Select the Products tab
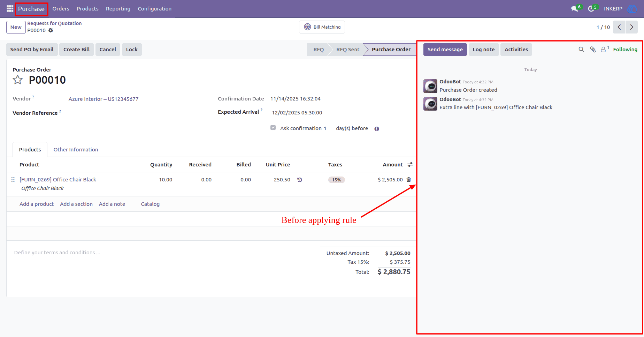This screenshot has height=337, width=644. pyautogui.click(x=30, y=150)
